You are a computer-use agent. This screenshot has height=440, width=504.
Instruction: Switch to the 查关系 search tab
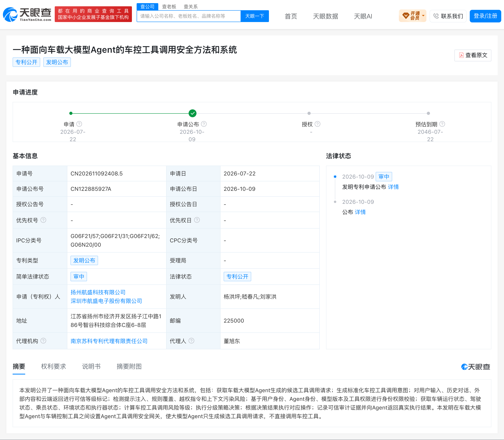(x=191, y=7)
